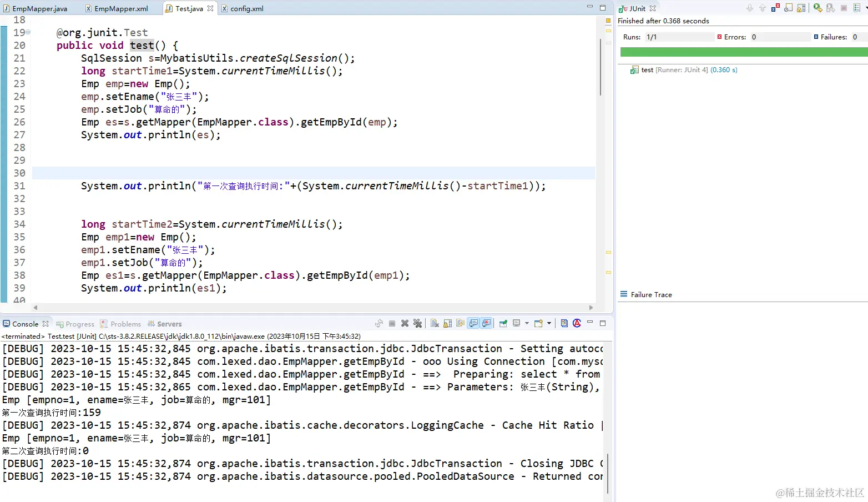The width and height of the screenshot is (868, 502).
Task: Maximize the editor area
Action: tap(603, 7)
